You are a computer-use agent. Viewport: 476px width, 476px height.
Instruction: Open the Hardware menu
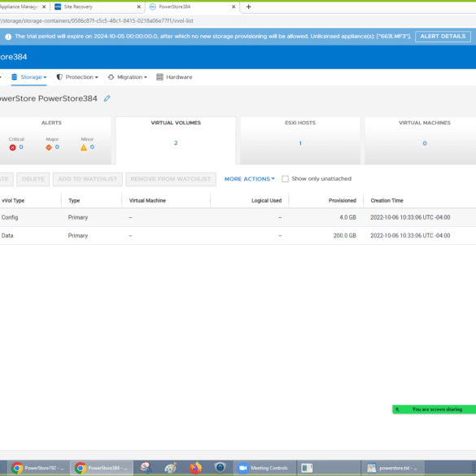(x=175, y=77)
